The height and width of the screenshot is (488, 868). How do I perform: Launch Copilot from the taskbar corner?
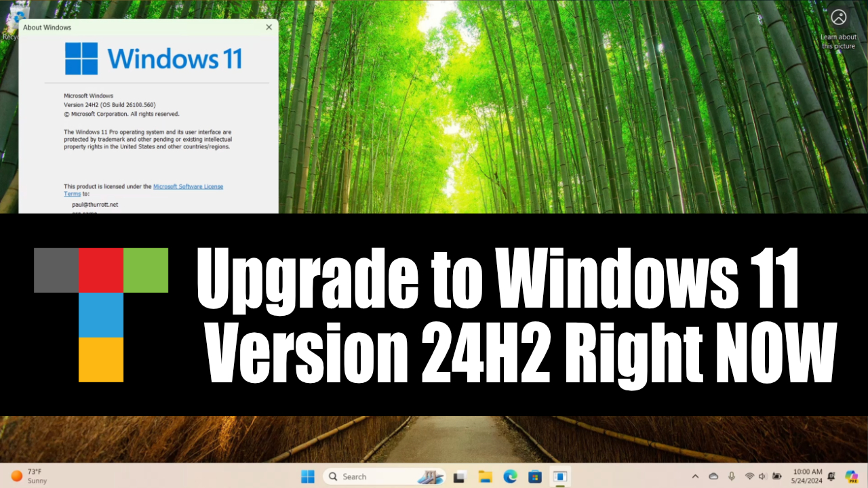pos(852,476)
